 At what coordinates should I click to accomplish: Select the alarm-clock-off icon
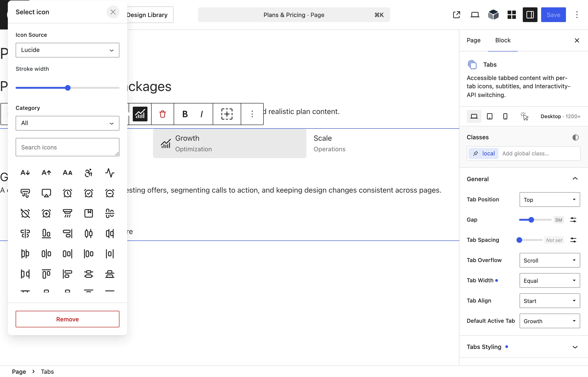(x=25, y=213)
